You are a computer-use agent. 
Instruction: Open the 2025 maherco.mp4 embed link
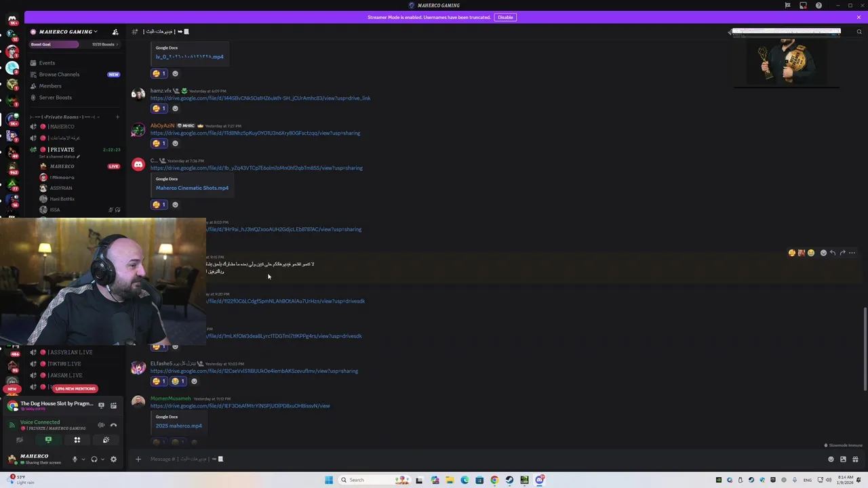pyautogui.click(x=179, y=426)
